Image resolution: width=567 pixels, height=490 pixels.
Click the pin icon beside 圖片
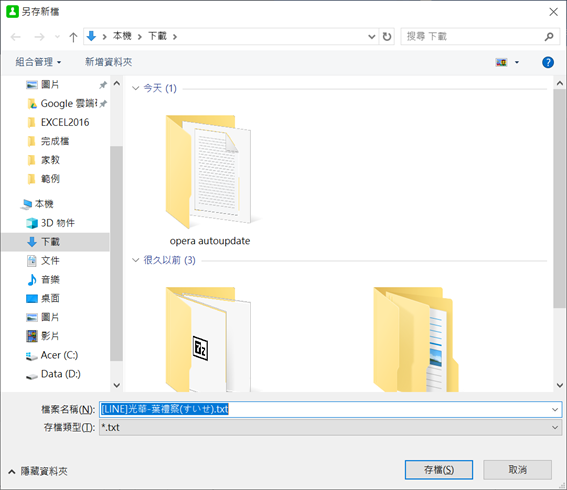103,85
